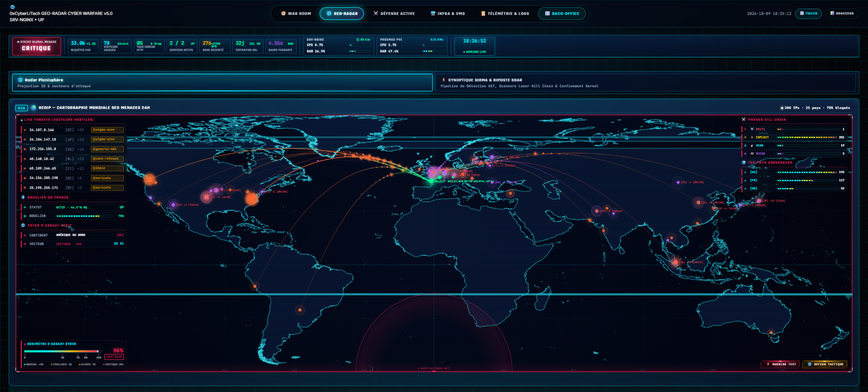Select the Radar Planisphère panel tab
Image resolution: width=868 pixels, height=392 pixels.
point(222,83)
